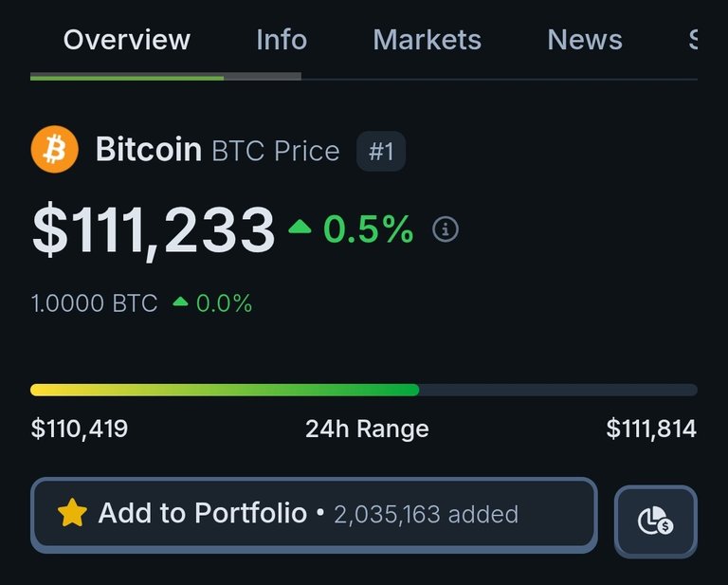Open the News tab
The height and width of the screenshot is (585, 728).
tap(585, 40)
